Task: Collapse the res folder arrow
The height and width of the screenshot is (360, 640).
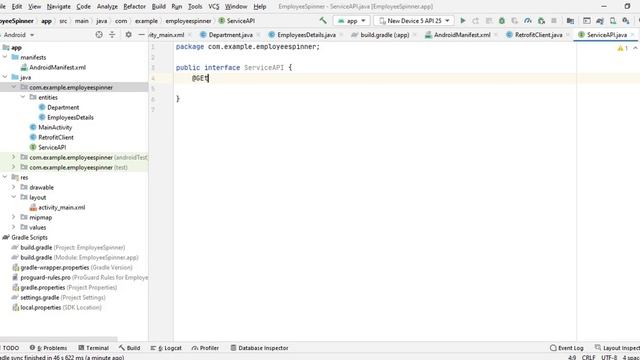Action: tap(5, 177)
